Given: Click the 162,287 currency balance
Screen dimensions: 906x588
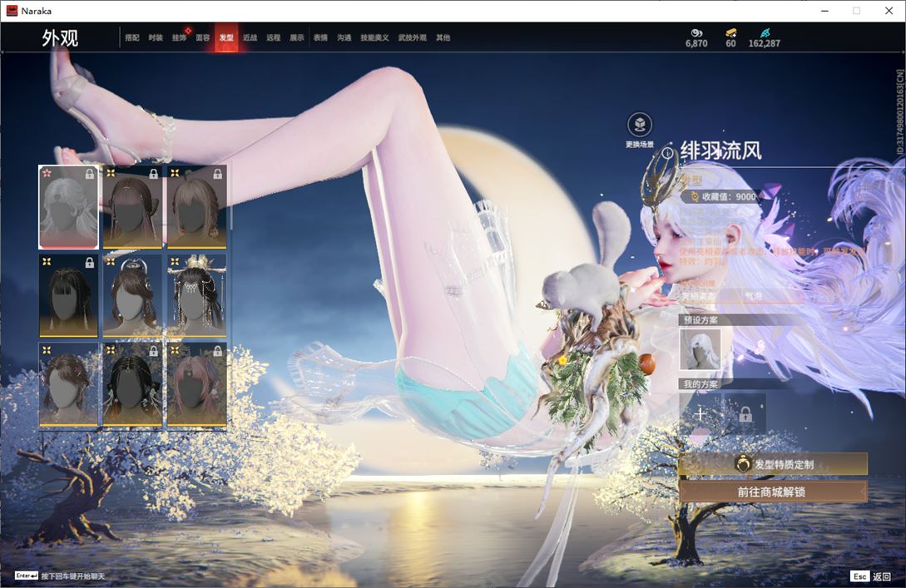Looking at the screenshot, I should (764, 43).
